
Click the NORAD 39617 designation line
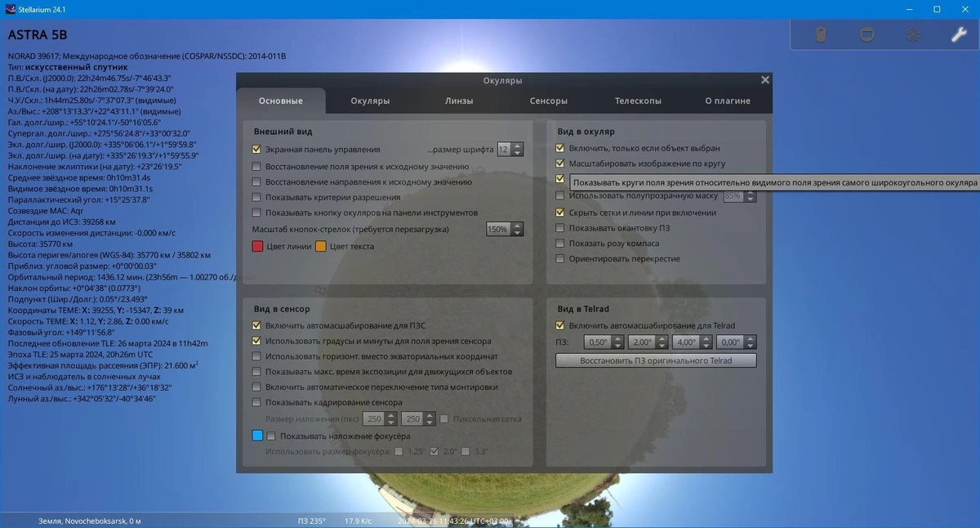click(x=147, y=56)
